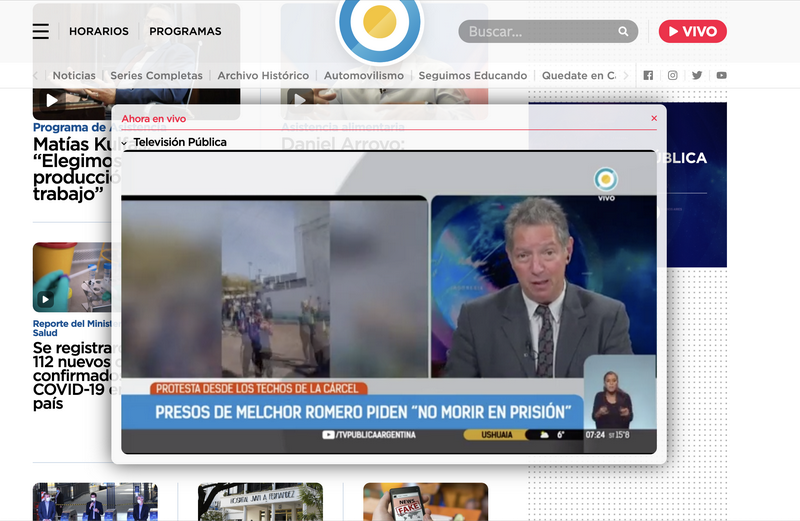Open the Quedate en Casa section
Viewport: 800px width, 521px height.
point(579,76)
